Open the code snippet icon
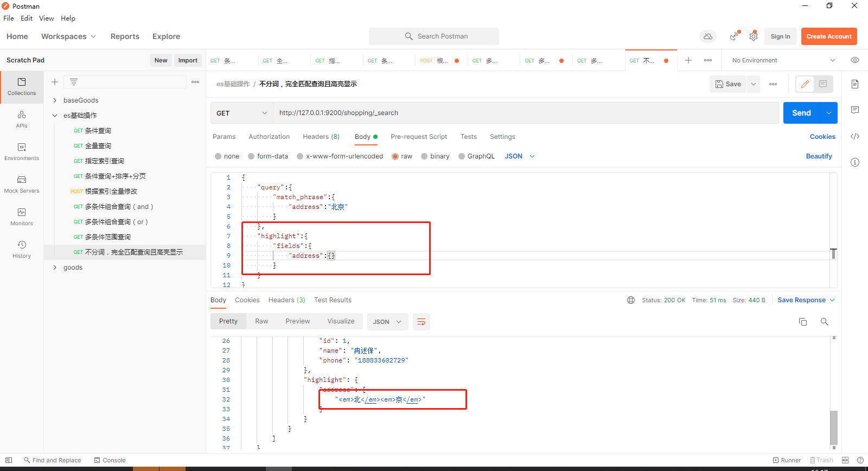Screen dimensions: 868x471 855,136
